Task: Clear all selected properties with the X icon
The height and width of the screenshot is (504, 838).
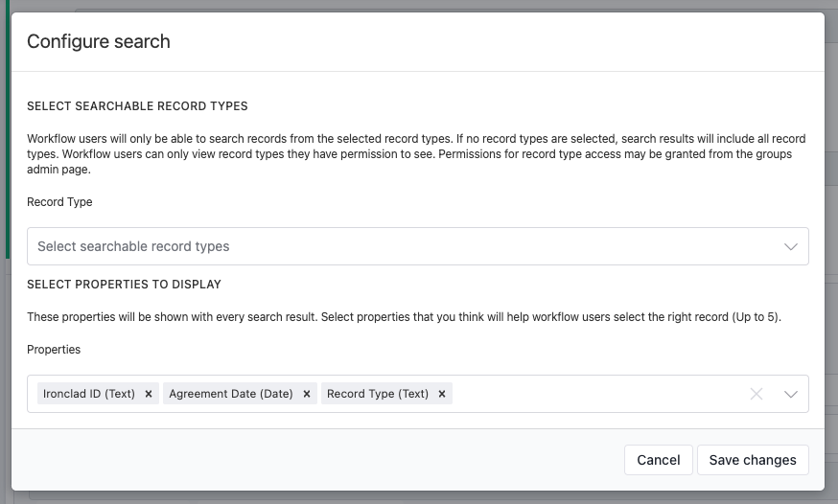Action: click(x=757, y=394)
